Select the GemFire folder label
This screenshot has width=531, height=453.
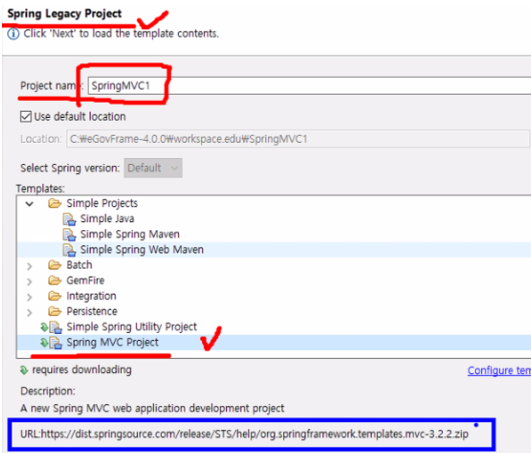[85, 280]
